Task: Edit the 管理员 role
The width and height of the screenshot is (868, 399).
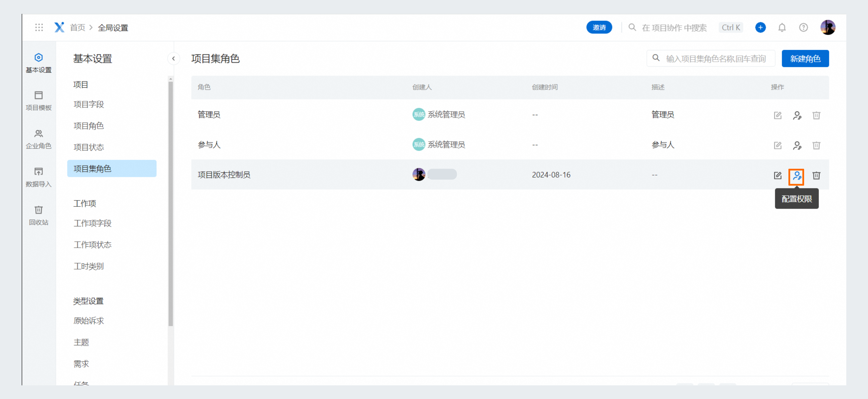Action: (x=777, y=115)
